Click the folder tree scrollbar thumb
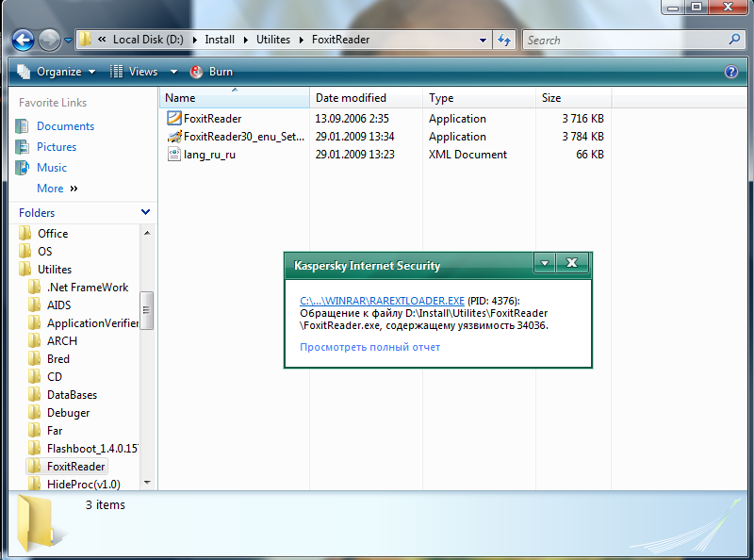Viewport: 754px width, 560px height. coord(147,310)
